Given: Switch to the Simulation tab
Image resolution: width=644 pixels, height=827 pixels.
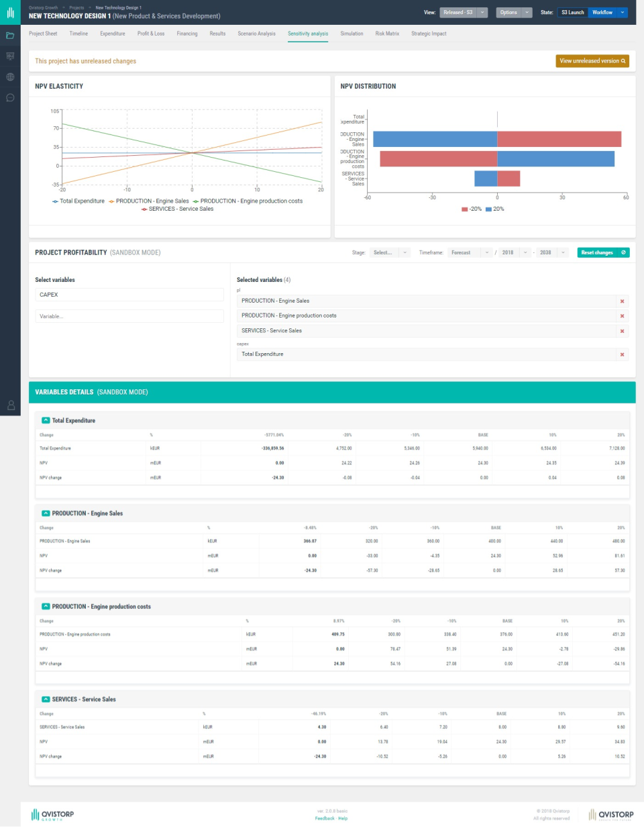Looking at the screenshot, I should coord(352,32).
